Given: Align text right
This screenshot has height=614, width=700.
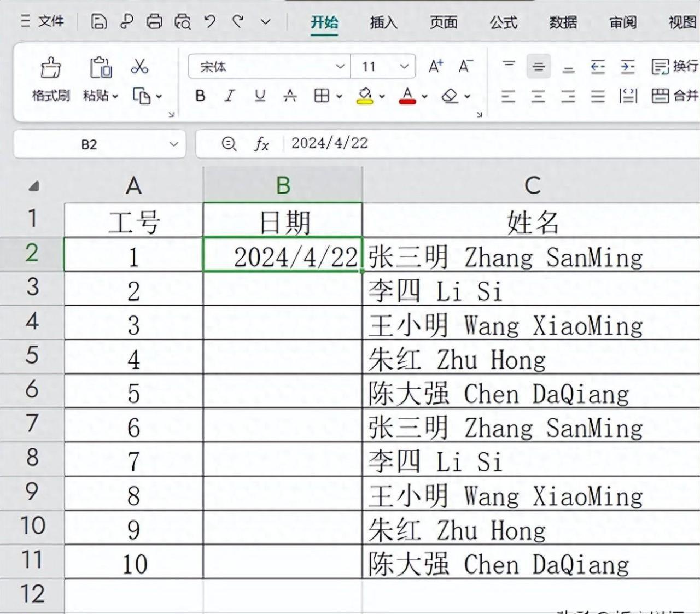Looking at the screenshot, I should click(x=569, y=96).
